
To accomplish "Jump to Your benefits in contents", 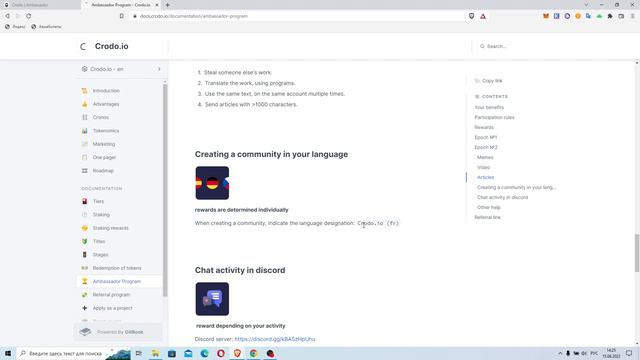I will pyautogui.click(x=489, y=107).
